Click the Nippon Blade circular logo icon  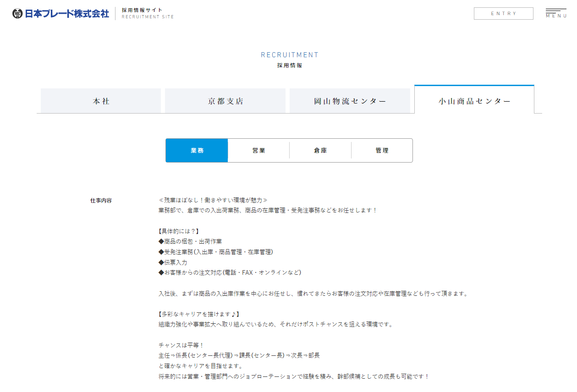tap(17, 14)
